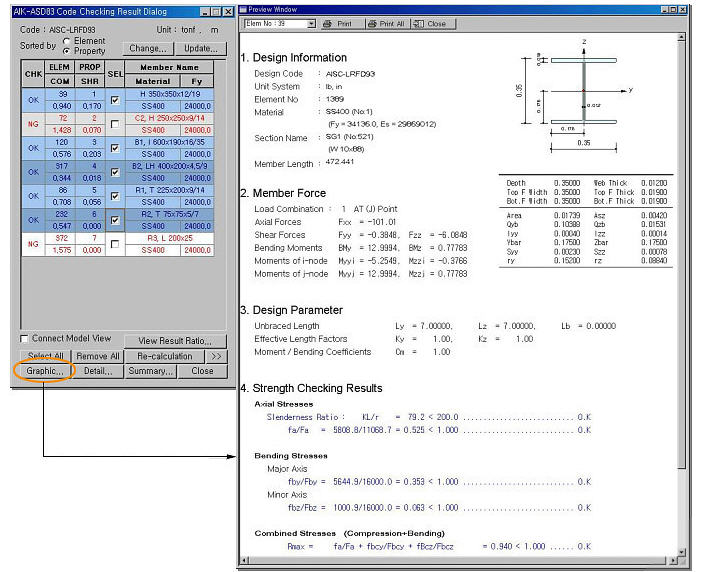The width and height of the screenshot is (708, 572).
Task: Click Preview horizontal scroll right arrow
Action: pyautogui.click(x=673, y=561)
